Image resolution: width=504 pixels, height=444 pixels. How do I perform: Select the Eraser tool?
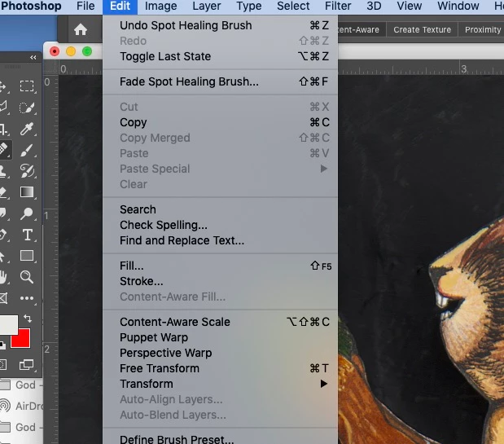click(3, 192)
